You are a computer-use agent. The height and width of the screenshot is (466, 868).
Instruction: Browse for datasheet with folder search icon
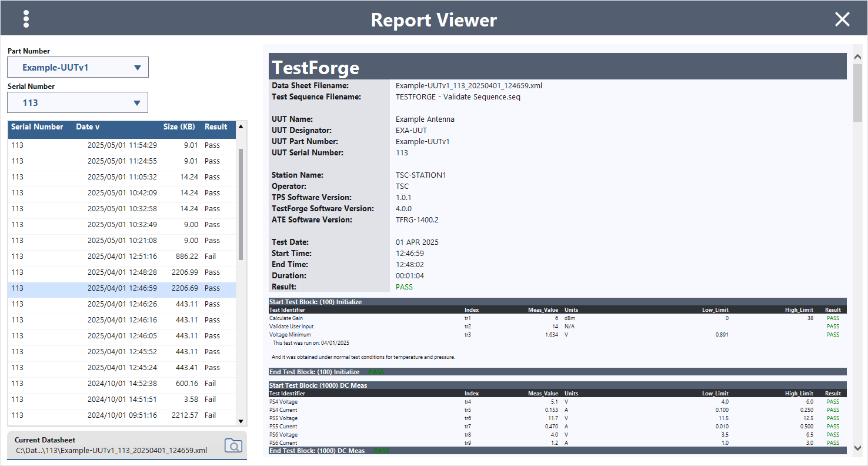[x=233, y=445]
